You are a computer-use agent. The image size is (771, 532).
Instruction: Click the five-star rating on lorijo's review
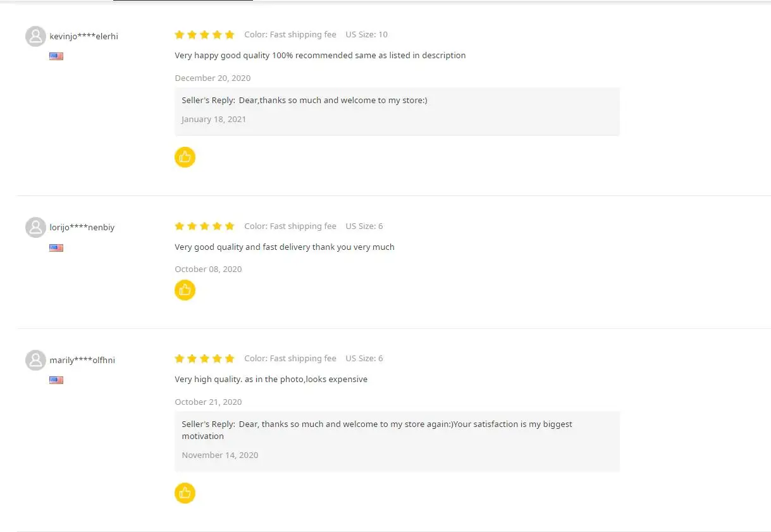pyautogui.click(x=204, y=226)
